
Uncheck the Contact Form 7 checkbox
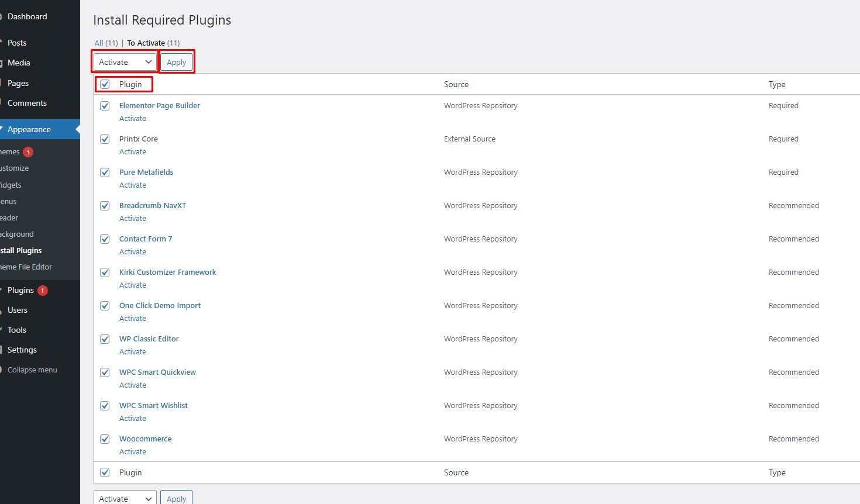pos(105,239)
